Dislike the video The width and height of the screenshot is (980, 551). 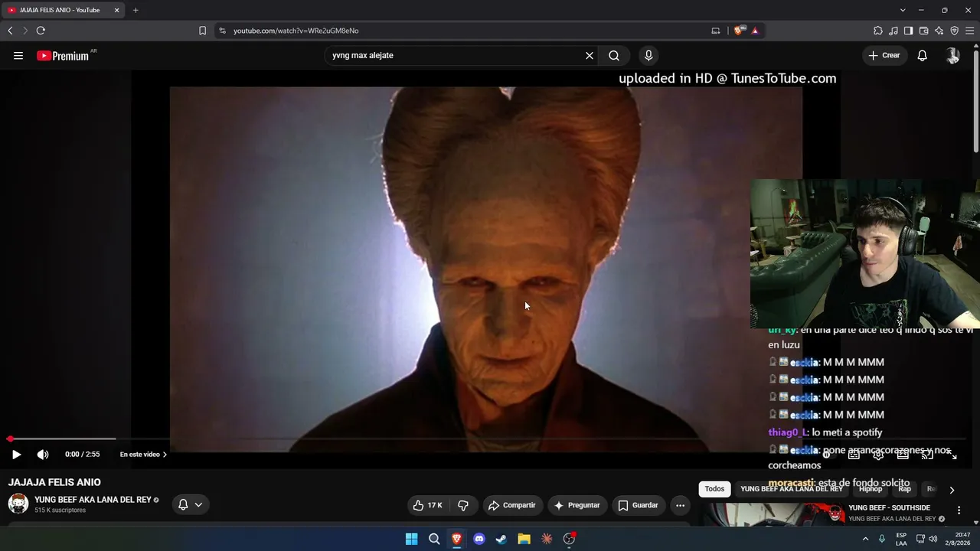pyautogui.click(x=462, y=505)
